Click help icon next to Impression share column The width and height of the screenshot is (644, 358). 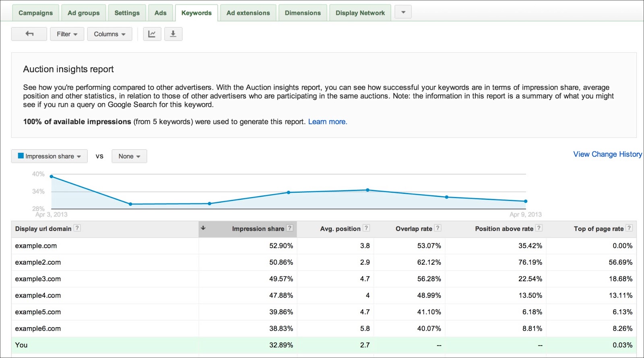click(289, 228)
